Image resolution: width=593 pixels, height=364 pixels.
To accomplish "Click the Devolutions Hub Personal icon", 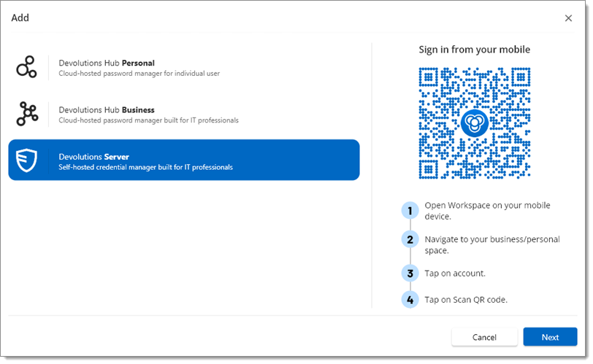I will (x=26, y=67).
